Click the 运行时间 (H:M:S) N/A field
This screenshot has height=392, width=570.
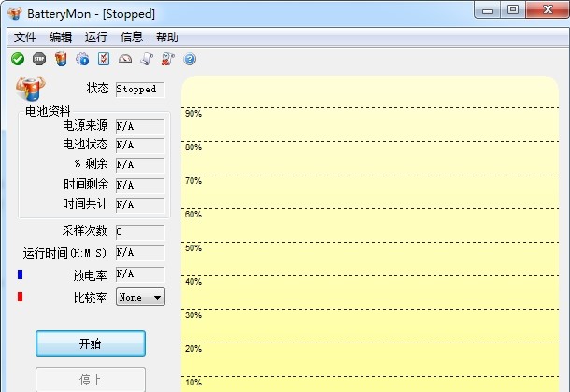[x=140, y=253]
